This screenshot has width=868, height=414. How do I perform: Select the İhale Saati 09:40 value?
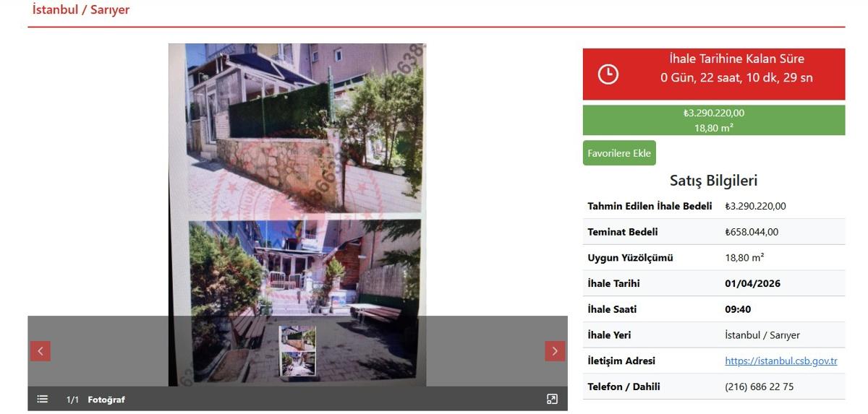coord(738,309)
